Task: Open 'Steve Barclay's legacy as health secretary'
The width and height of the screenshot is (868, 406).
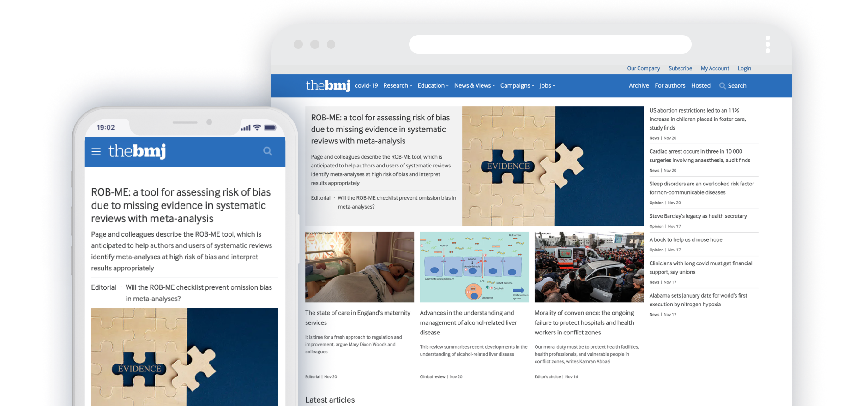Action: (x=698, y=216)
